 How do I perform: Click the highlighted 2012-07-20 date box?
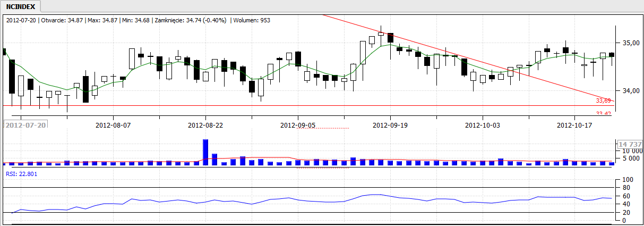[25, 124]
